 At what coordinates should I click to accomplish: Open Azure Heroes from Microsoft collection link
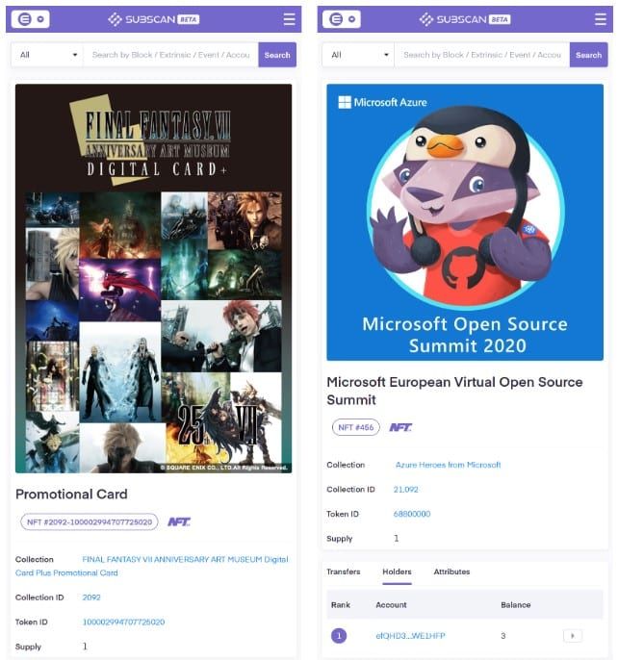click(449, 465)
